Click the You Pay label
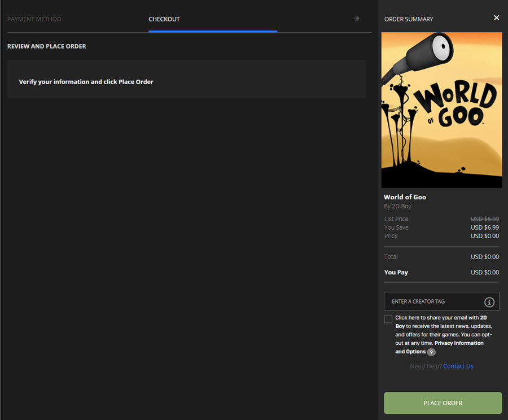 point(396,273)
